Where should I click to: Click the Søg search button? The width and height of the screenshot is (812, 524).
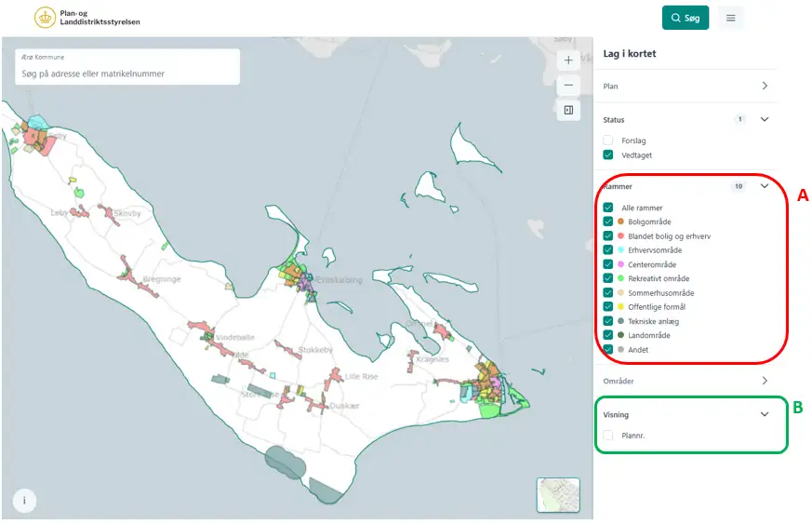(686, 18)
